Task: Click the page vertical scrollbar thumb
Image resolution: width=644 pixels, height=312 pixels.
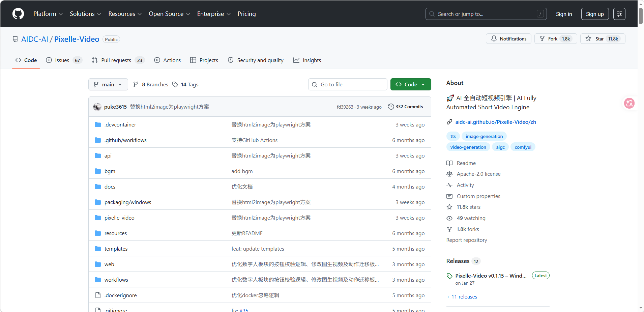Action: pyautogui.click(x=641, y=16)
